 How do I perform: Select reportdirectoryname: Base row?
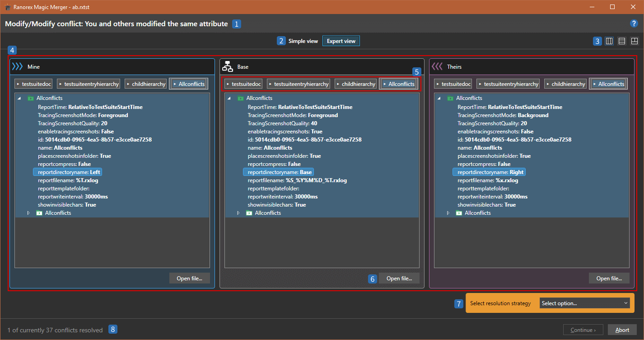pos(279,172)
